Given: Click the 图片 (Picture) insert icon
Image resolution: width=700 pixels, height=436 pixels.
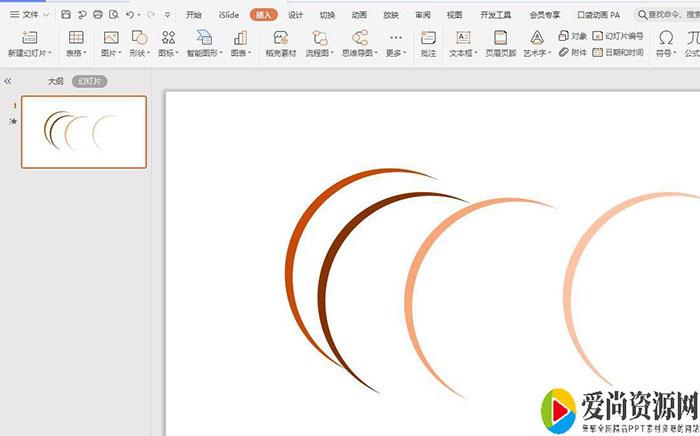Looking at the screenshot, I should [x=110, y=38].
